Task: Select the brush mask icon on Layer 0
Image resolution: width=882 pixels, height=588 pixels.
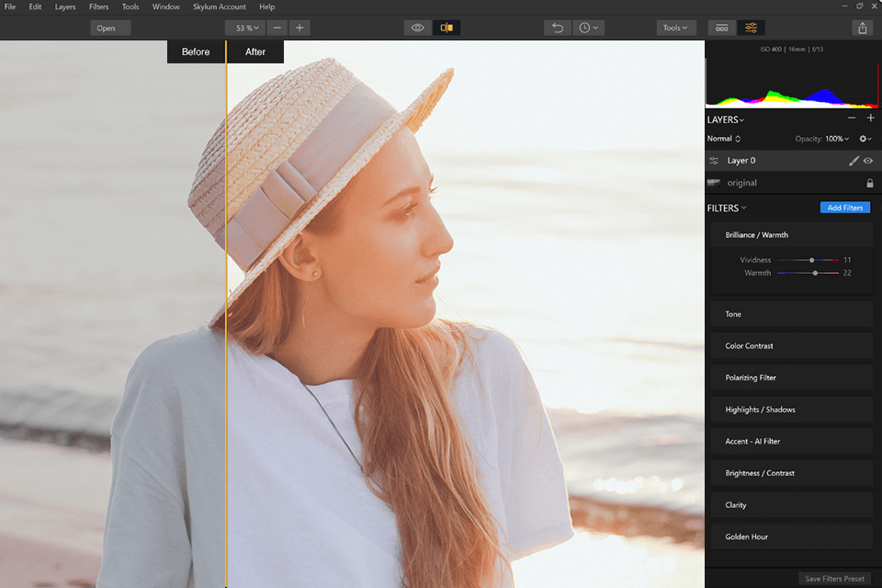Action: click(854, 161)
